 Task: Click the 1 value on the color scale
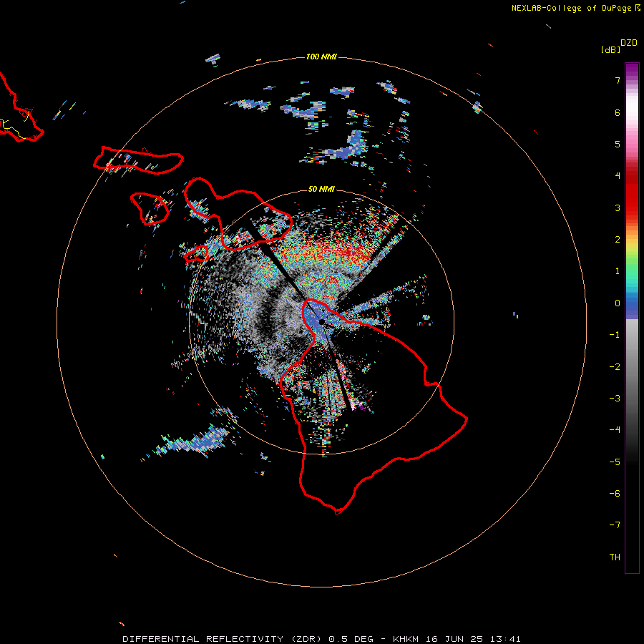(x=618, y=271)
